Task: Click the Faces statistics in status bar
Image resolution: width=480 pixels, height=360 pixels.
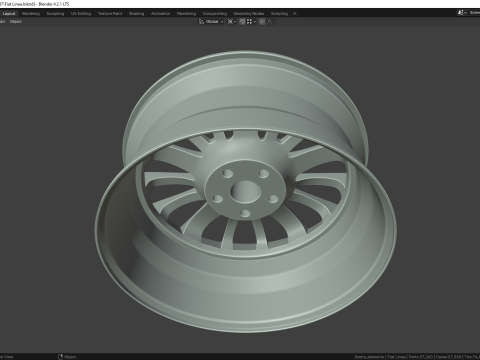Action: 448,357
